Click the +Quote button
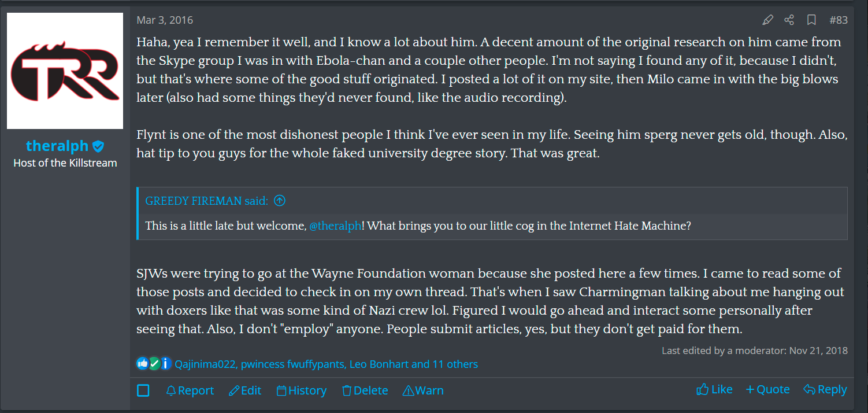 point(767,389)
